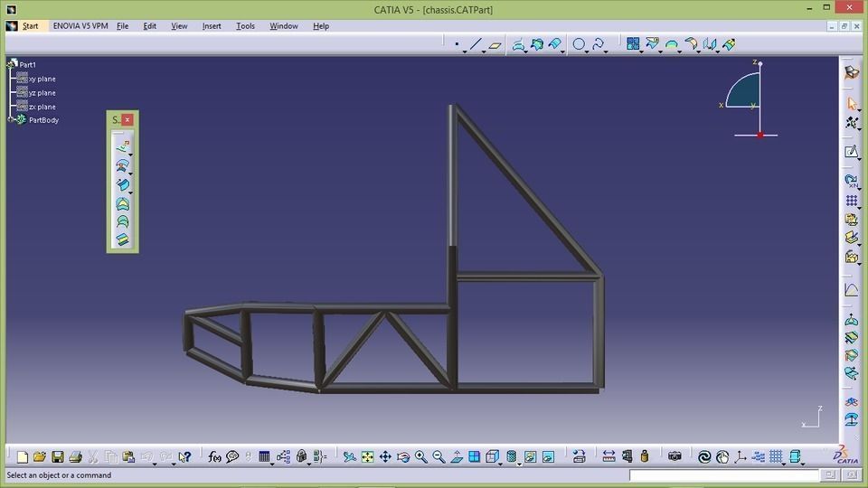Open the Circle tool dropdown arrow
868x488 pixels.
tap(586, 52)
